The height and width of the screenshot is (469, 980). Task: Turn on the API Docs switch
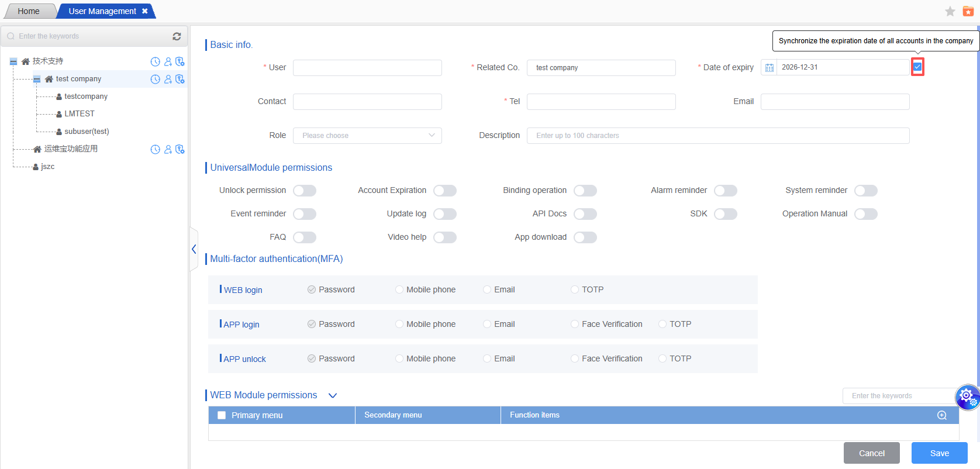pyautogui.click(x=585, y=214)
